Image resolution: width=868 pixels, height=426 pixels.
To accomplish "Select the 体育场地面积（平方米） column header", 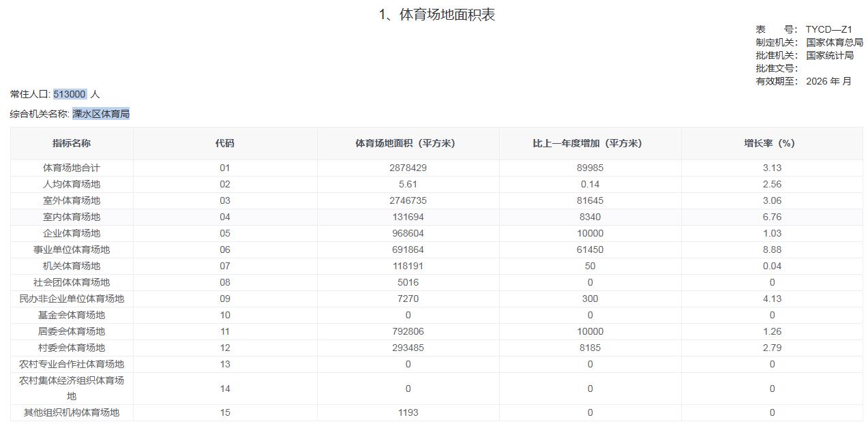I will [x=408, y=143].
